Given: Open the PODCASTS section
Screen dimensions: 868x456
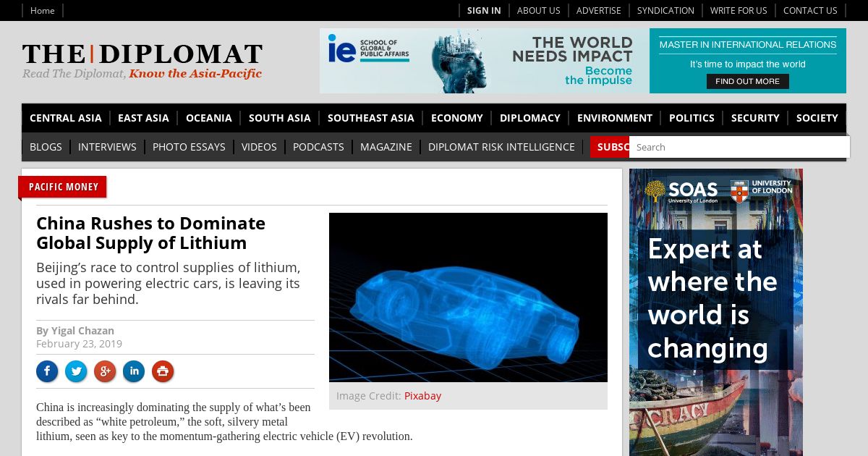Looking at the screenshot, I should coord(318,147).
